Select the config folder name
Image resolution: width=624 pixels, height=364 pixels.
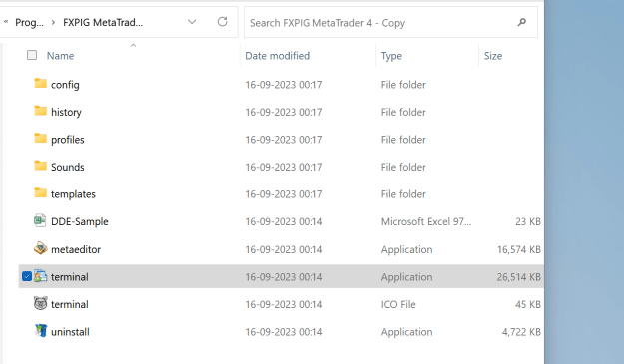[65, 85]
